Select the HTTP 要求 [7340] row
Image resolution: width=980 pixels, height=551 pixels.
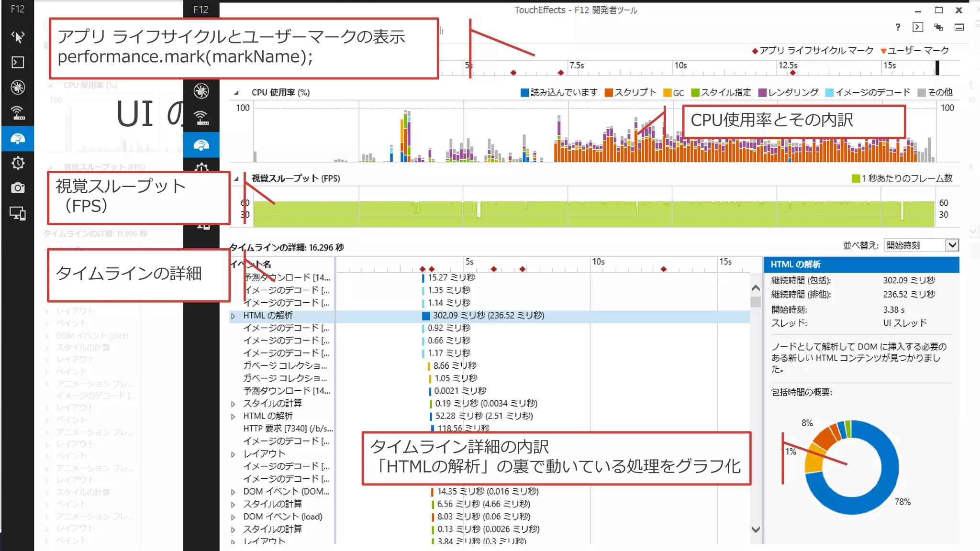click(x=490, y=429)
